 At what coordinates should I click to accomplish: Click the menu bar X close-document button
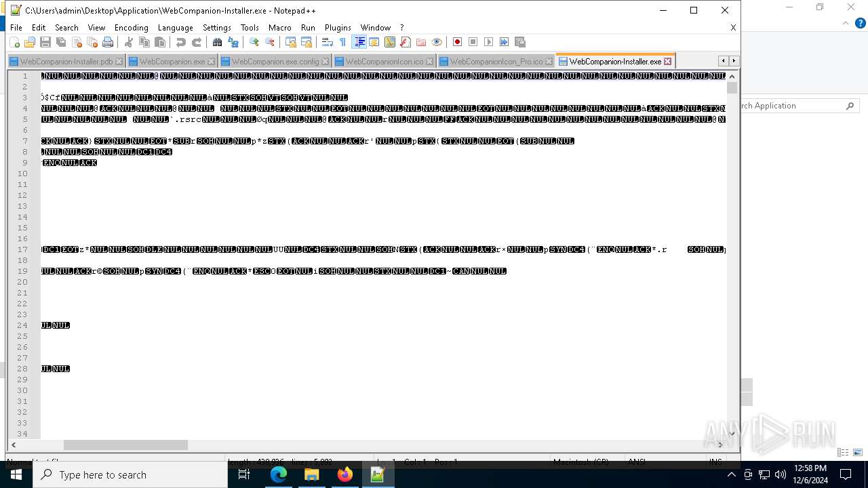733,28
